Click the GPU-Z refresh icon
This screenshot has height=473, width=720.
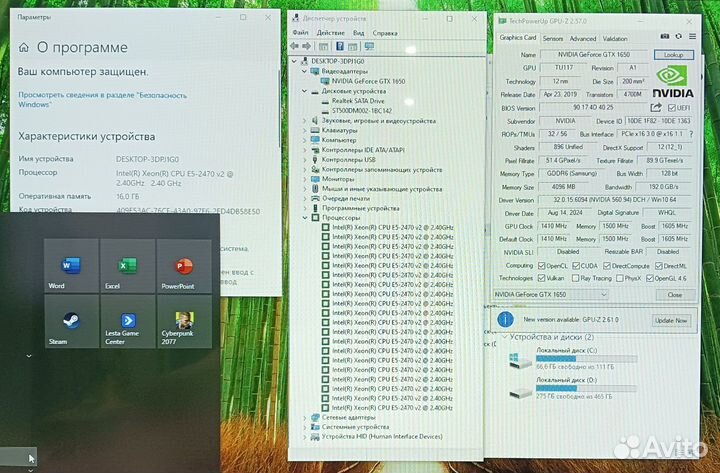click(678, 36)
